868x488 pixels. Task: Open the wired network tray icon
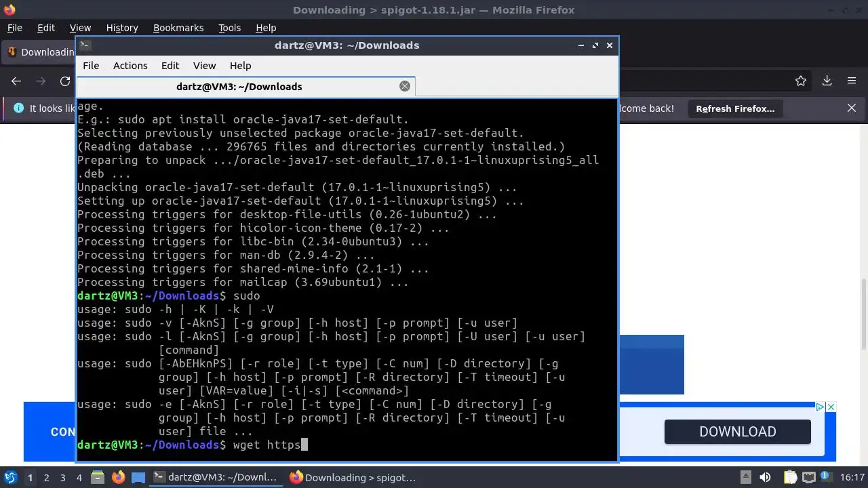click(809, 477)
